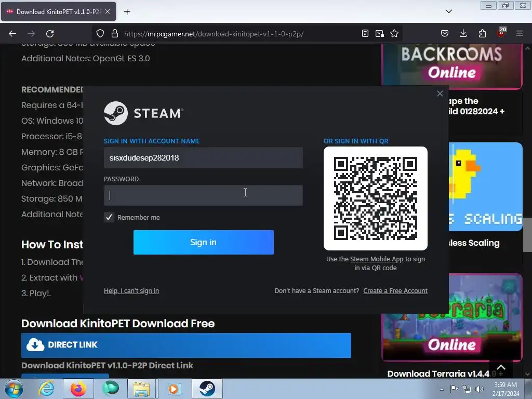Click the page vertical scrollbar thumb
532x399 pixels.
pos(527,234)
